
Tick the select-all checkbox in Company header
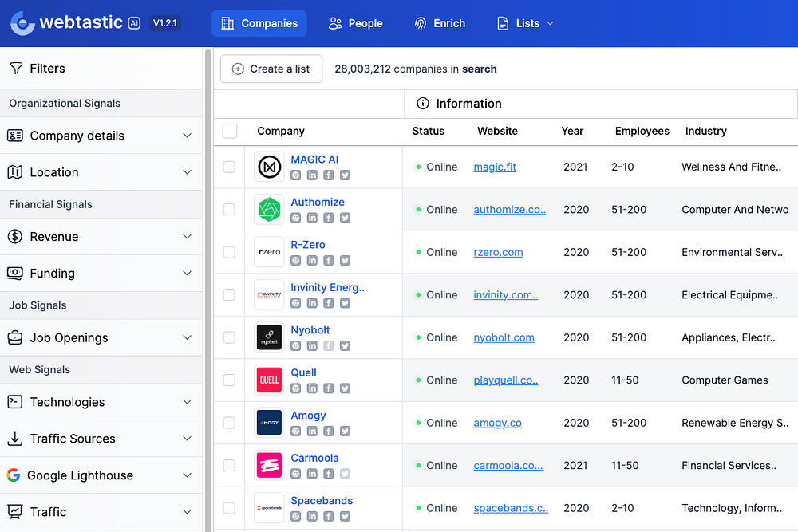pos(230,132)
